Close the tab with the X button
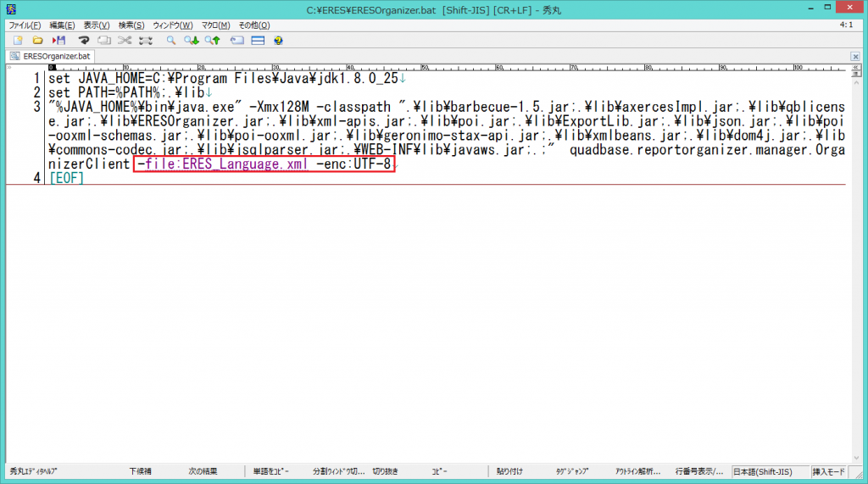The width and height of the screenshot is (868, 484). coord(854,56)
